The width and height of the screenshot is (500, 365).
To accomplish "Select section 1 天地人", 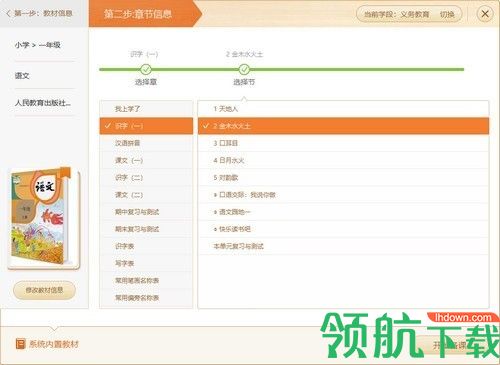I will tap(343, 109).
